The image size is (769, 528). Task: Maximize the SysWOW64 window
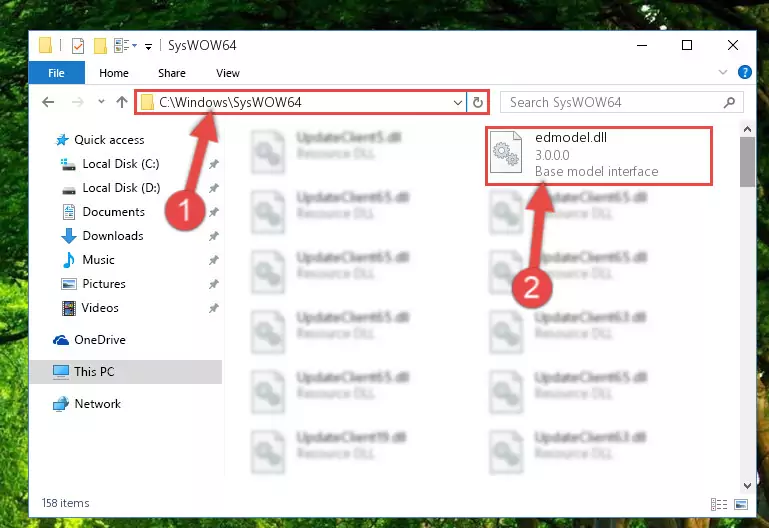coord(687,46)
